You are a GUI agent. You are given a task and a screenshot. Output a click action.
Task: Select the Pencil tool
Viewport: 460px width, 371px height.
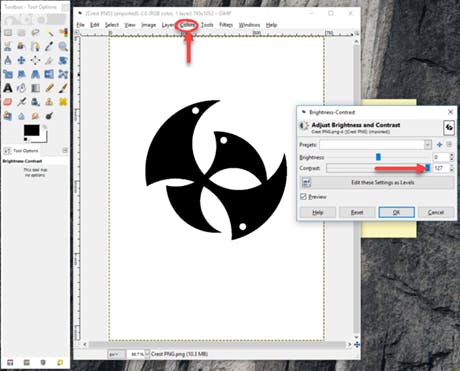[49, 88]
